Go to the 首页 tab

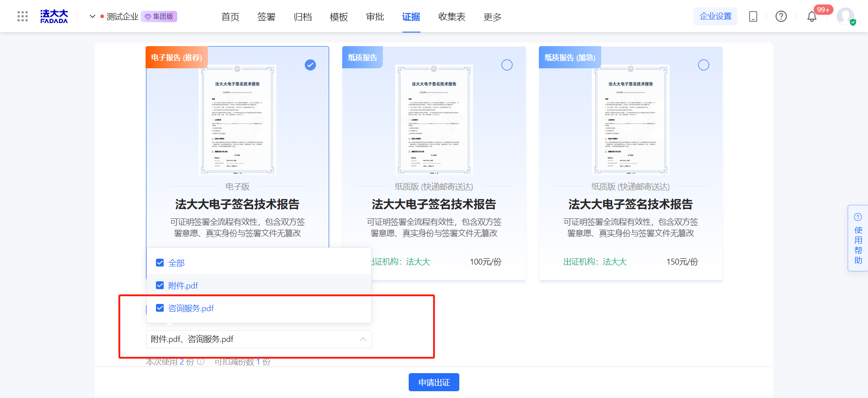[230, 17]
